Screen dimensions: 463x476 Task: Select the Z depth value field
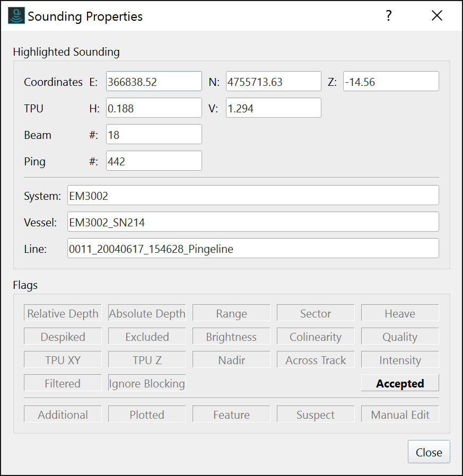[x=391, y=82]
